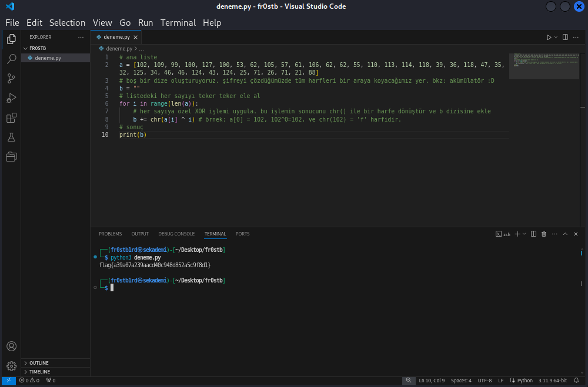
Task: Open the Go menu
Action: tap(125, 22)
